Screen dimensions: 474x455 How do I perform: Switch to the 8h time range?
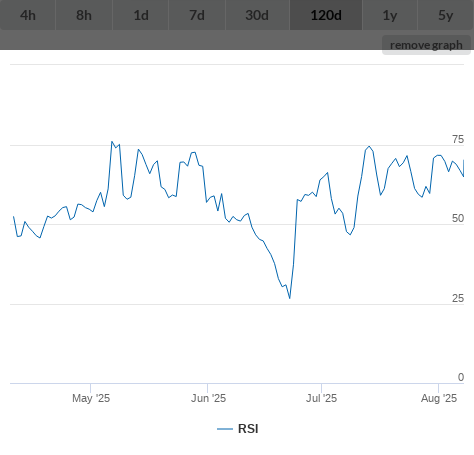point(84,15)
